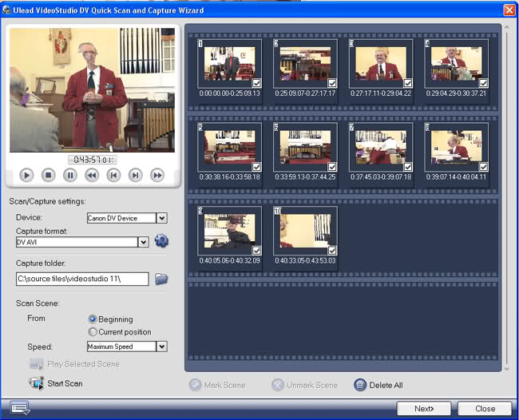This screenshot has width=519, height=420.
Task: Click the Close button at bottom
Action: tap(485, 409)
